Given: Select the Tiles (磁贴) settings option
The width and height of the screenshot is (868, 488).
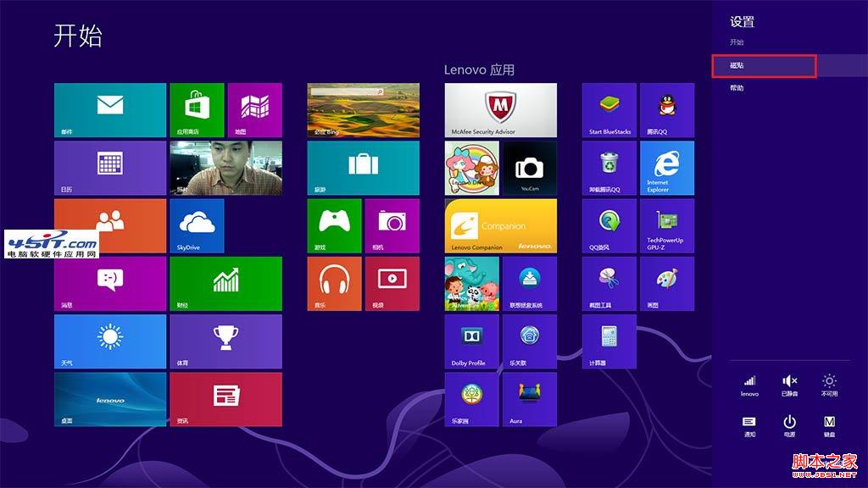Looking at the screenshot, I should pyautogui.click(x=789, y=65).
